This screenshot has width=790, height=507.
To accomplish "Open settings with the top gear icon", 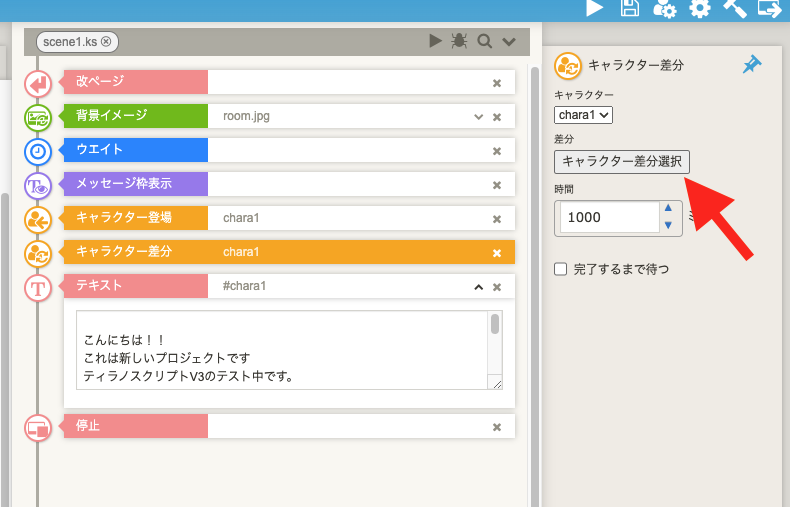I will (x=700, y=9).
